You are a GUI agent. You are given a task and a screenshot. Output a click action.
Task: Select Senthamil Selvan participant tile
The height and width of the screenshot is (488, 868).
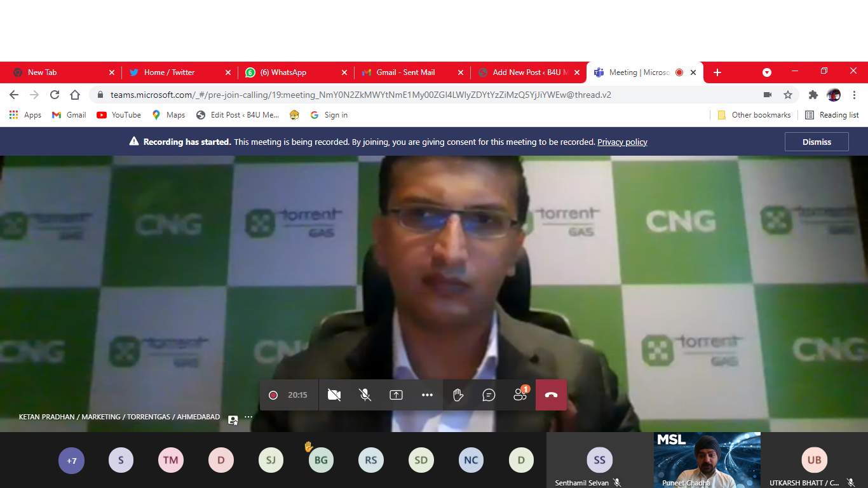pyautogui.click(x=600, y=461)
